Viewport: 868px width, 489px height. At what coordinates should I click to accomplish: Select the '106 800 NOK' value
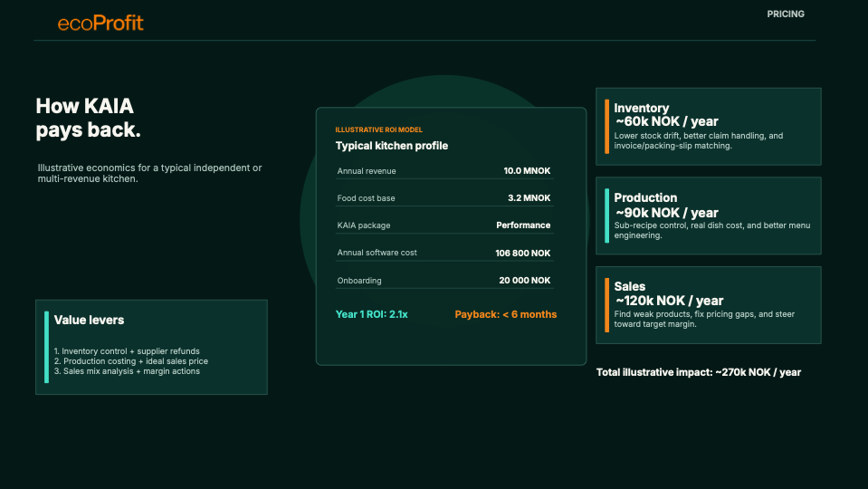click(522, 253)
